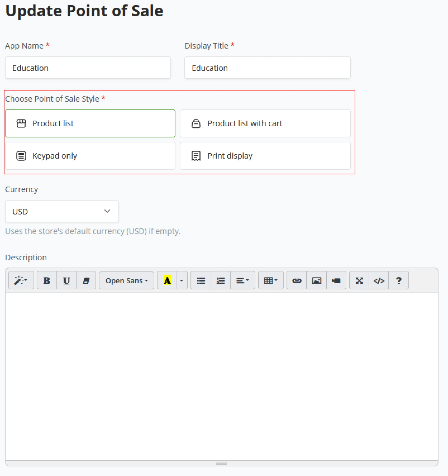The image size is (448, 476).
Task: Select the Product list style
Action: point(90,123)
